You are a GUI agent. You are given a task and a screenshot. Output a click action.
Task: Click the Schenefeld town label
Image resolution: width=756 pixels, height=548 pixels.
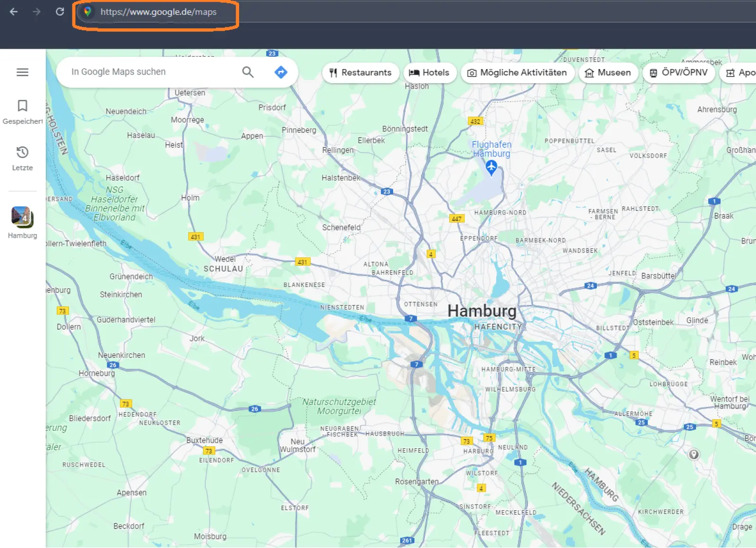342,227
